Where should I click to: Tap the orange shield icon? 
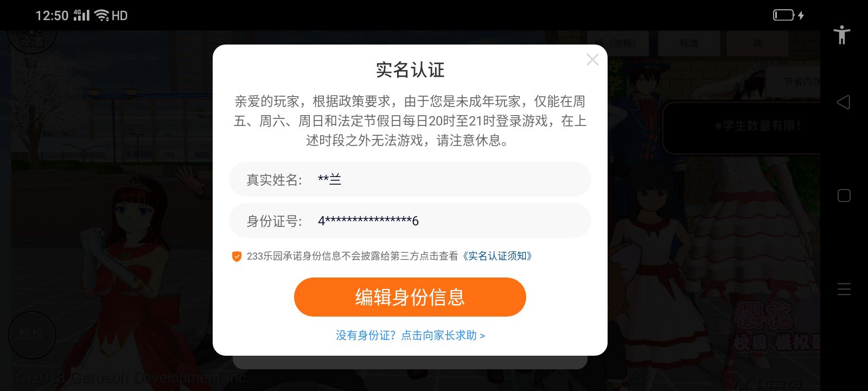click(237, 256)
